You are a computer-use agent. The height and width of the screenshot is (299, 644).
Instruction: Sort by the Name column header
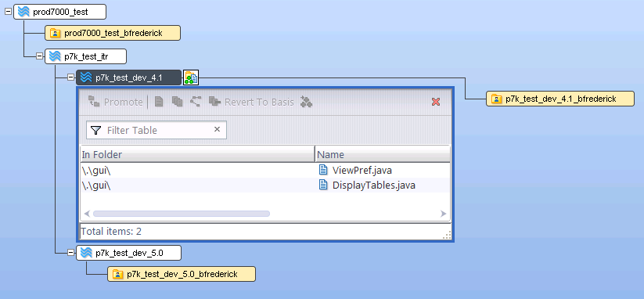pos(383,154)
